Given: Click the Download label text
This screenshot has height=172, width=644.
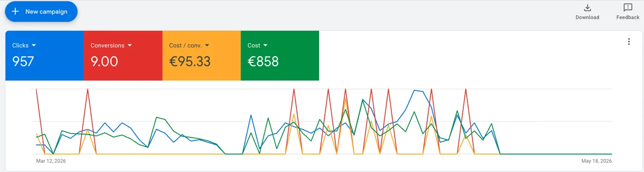Looking at the screenshot, I should click(587, 18).
